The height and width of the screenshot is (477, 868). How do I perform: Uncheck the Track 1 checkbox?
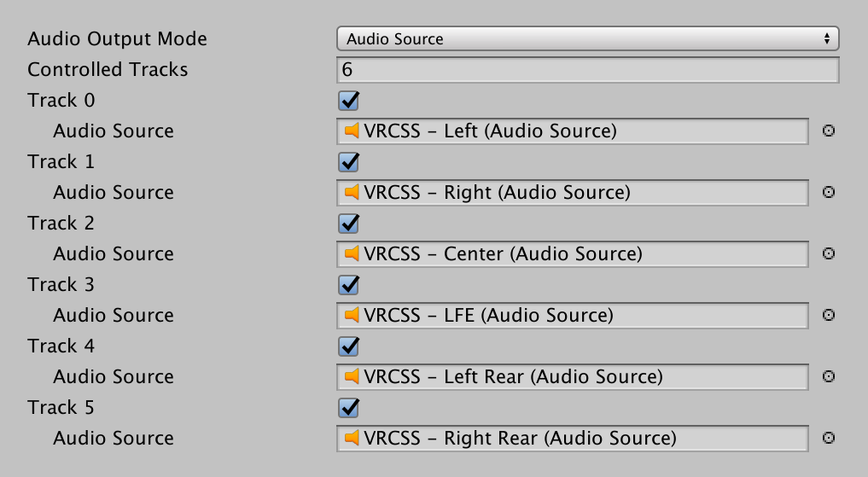(349, 162)
